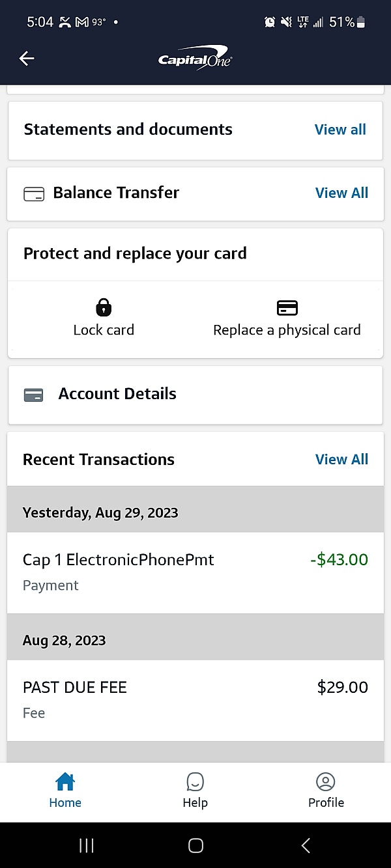391x868 pixels.
Task: Tap the Profile person icon
Action: click(x=326, y=781)
